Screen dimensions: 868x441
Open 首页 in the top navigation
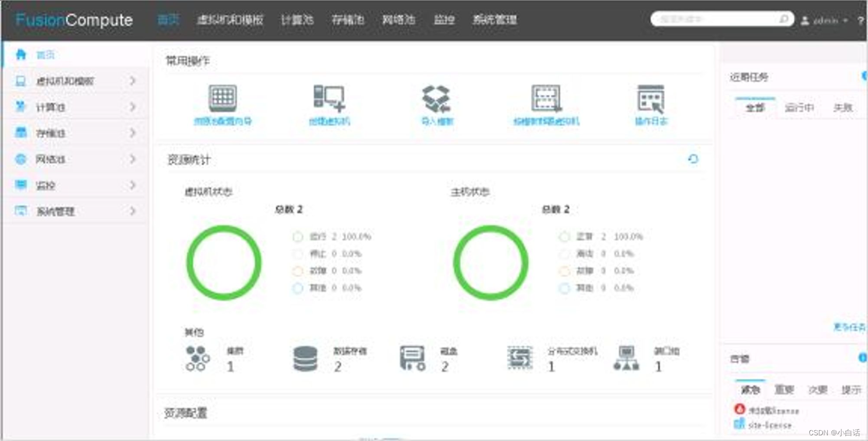tap(168, 20)
